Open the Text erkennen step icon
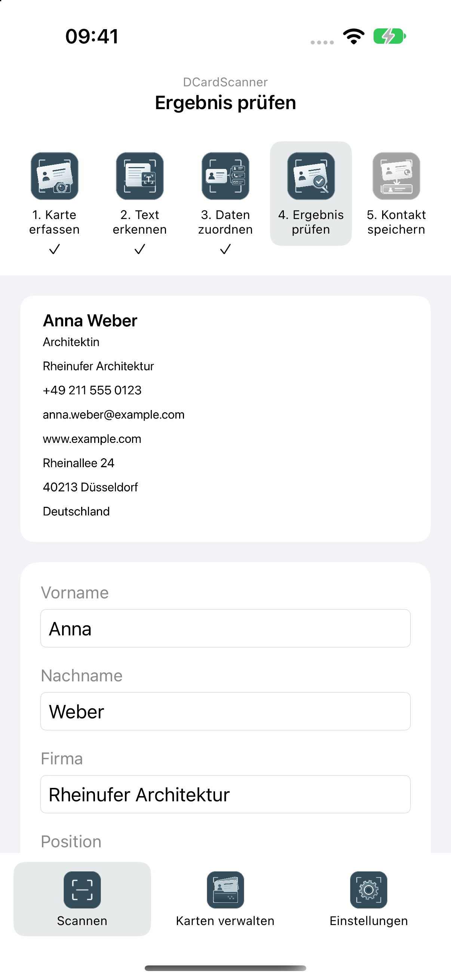Viewport: 451px width, 980px height. [x=140, y=176]
